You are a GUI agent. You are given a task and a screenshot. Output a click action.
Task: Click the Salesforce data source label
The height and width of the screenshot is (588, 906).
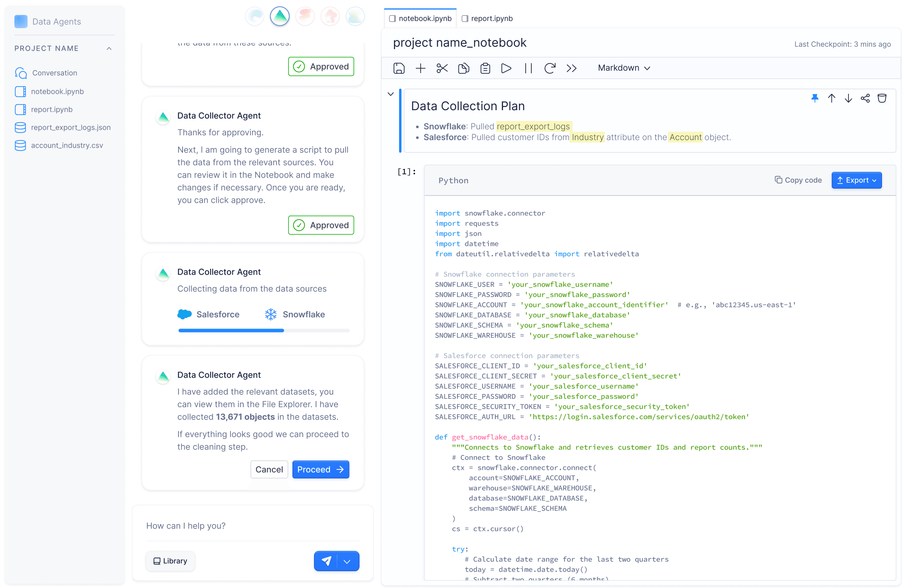click(x=209, y=315)
